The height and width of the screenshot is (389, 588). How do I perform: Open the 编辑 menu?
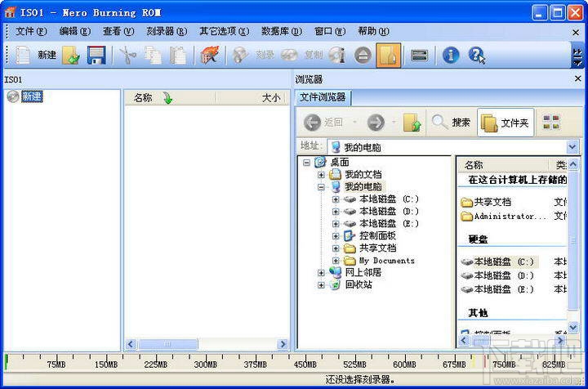point(75,31)
